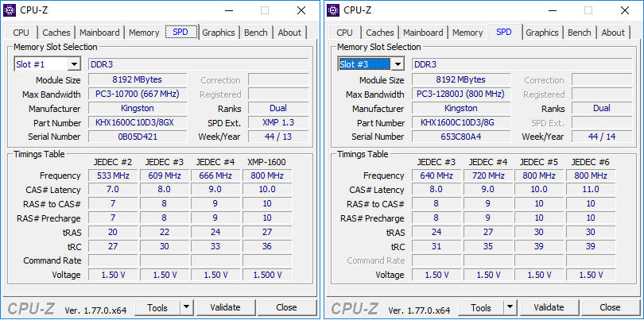Open the Graphics tab in the right window
The image size is (644, 320).
click(x=542, y=33)
